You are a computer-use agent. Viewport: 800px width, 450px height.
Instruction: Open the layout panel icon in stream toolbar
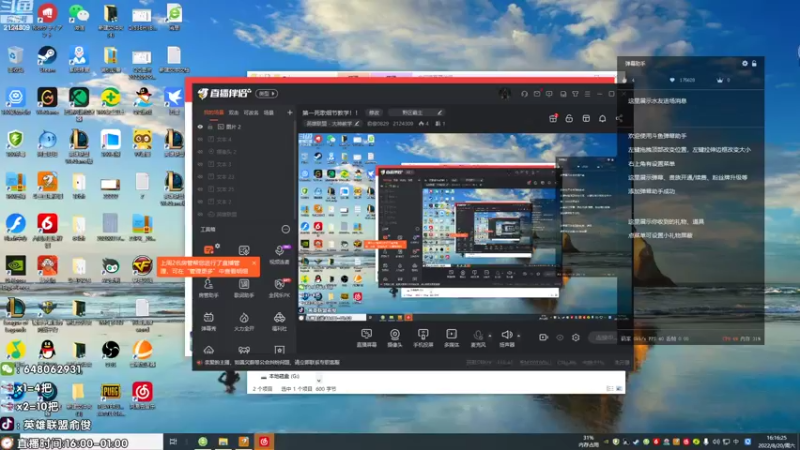(586, 118)
